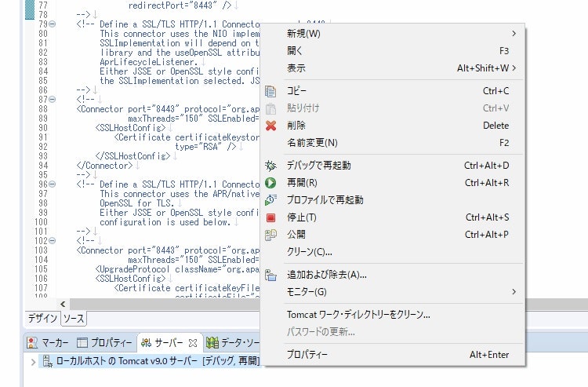Click <UpgradeProtocol tag on line 105

point(132,269)
